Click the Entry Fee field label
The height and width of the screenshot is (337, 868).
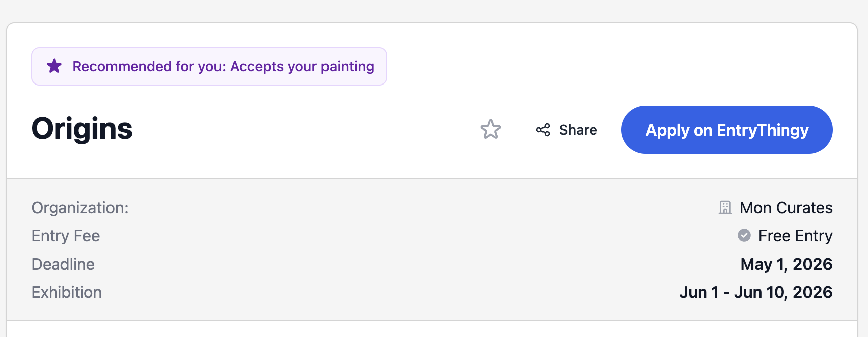(x=66, y=236)
